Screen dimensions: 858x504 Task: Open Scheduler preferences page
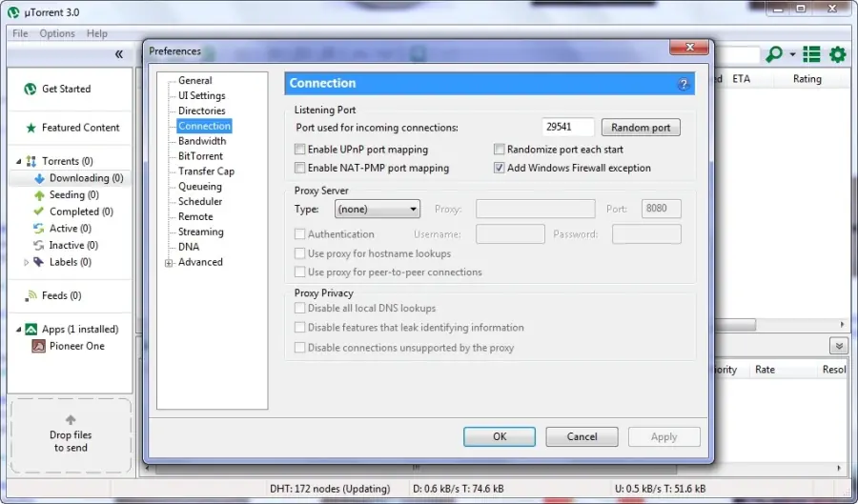tap(200, 202)
